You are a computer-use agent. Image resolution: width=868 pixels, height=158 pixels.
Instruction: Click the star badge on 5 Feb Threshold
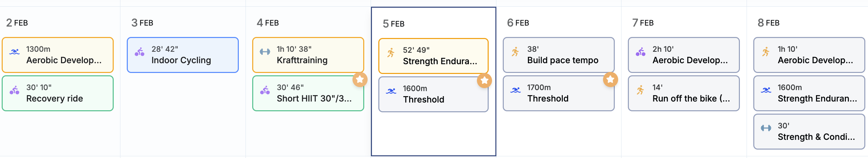point(485,81)
